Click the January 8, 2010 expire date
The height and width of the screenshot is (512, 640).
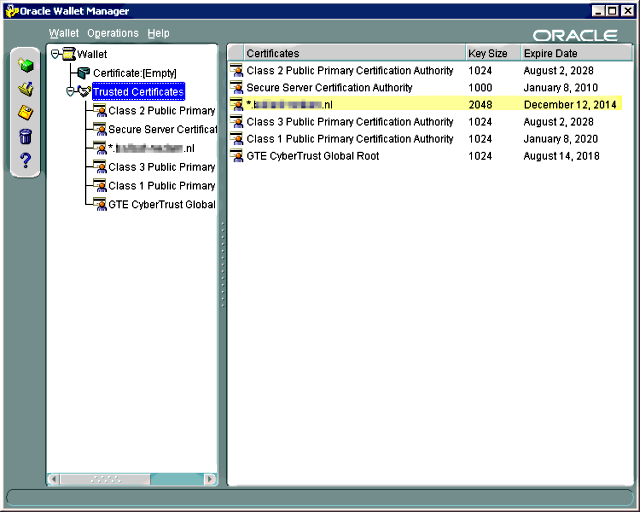(x=560, y=88)
